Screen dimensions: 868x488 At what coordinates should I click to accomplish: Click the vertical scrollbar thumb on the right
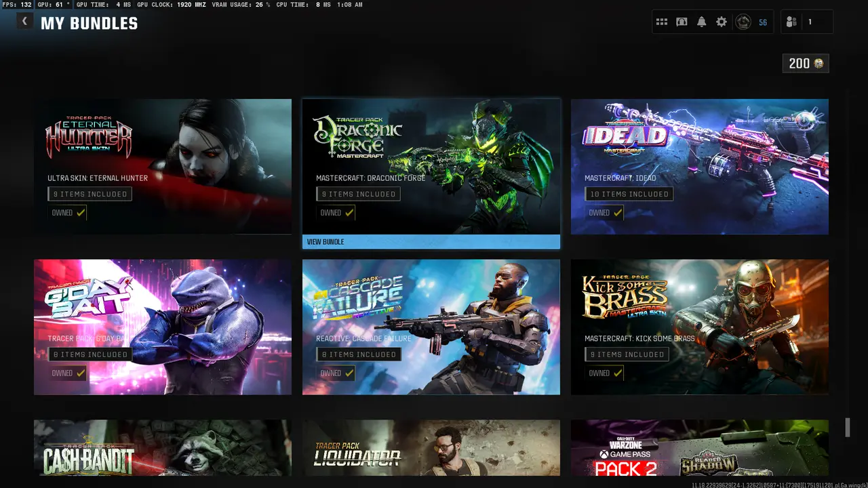[847, 428]
